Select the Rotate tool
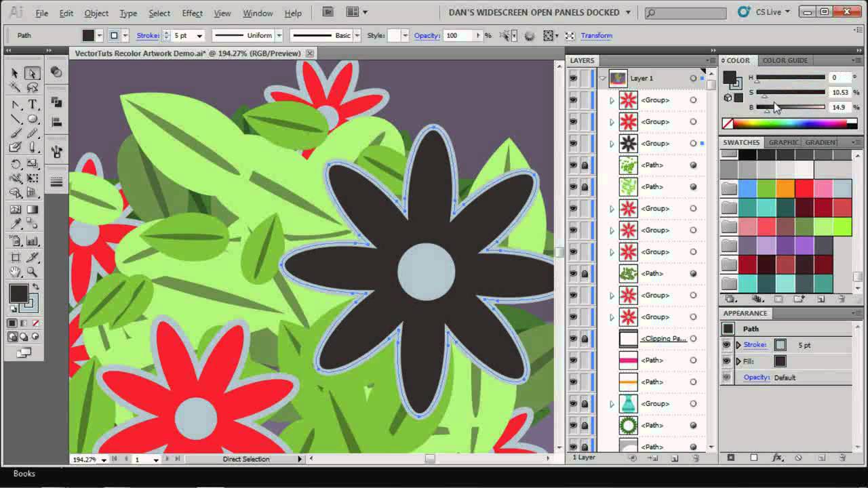The image size is (868, 488). (x=15, y=165)
